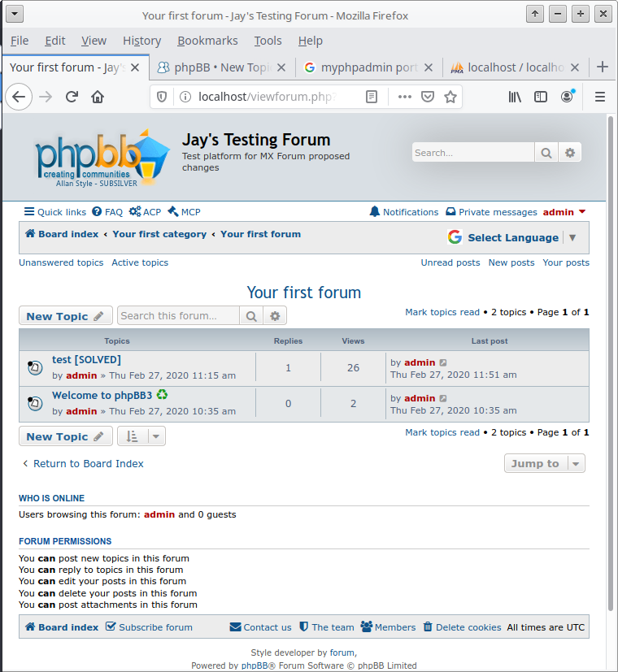Open the tracking protection shield icon
The image size is (618, 672).
pos(162,97)
